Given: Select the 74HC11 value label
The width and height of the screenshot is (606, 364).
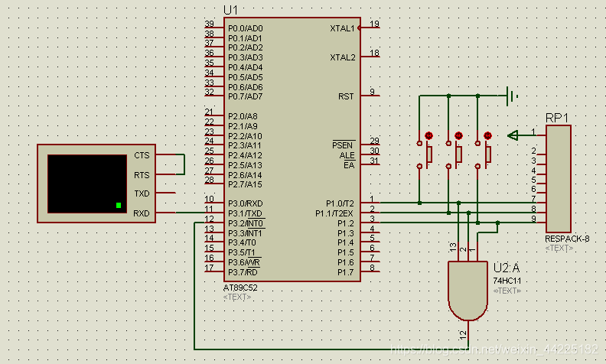Looking at the screenshot, I should coord(507,281).
